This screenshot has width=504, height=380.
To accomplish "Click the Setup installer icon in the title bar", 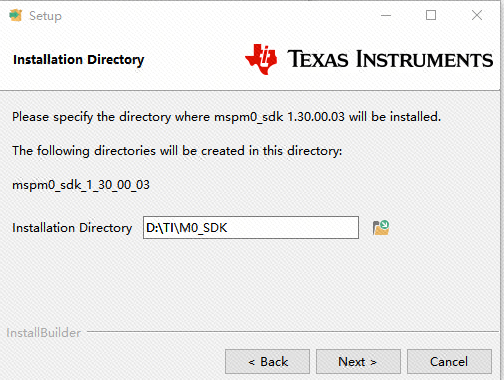I will 15,15.
